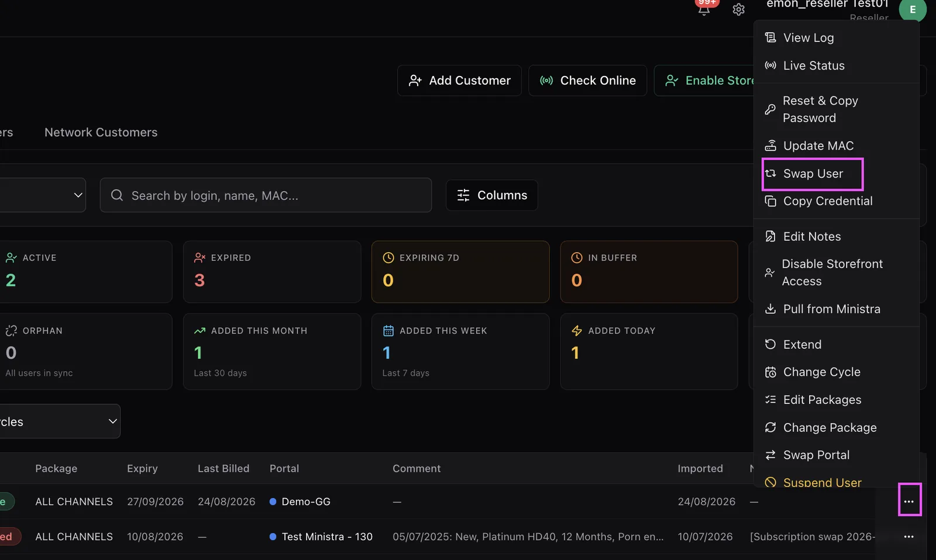This screenshot has height=560, width=936.
Task: Open the Columns selector
Action: [x=492, y=195]
